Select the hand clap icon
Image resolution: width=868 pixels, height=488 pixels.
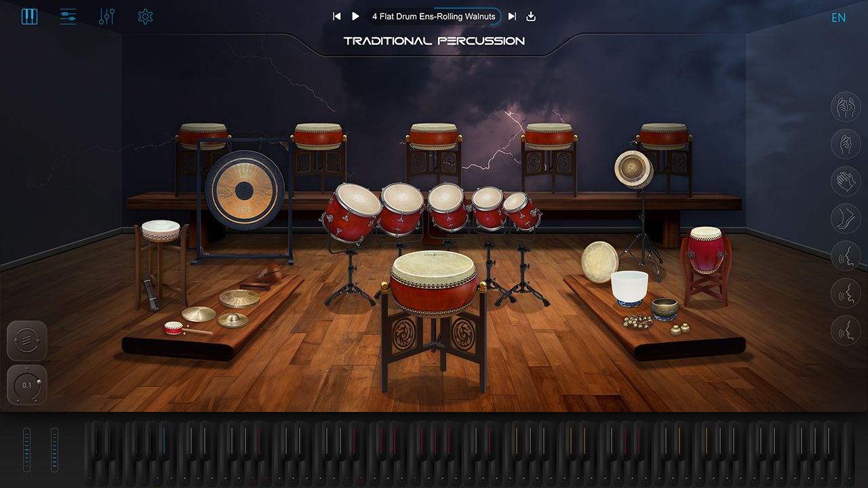tap(846, 181)
